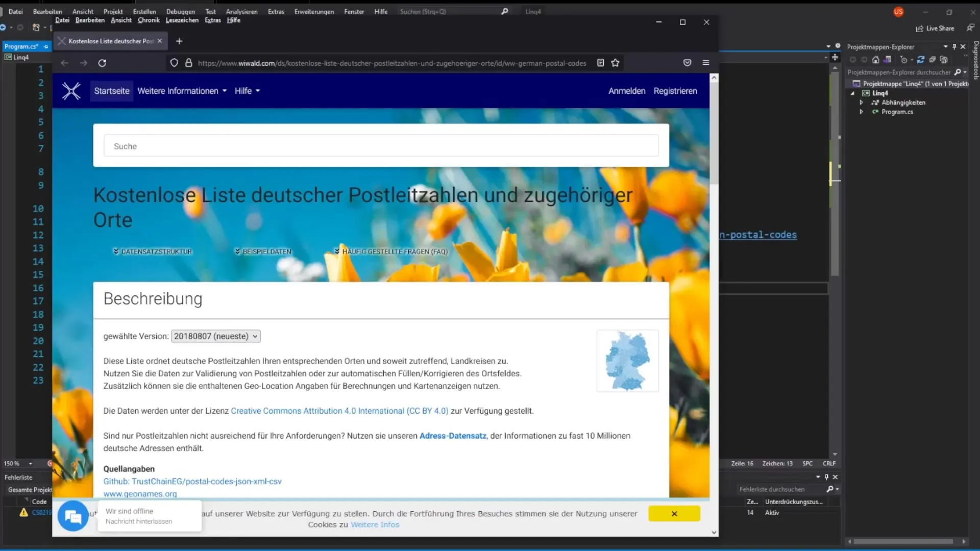This screenshot has height=551, width=980.
Task: Pin the Fehlerliste panel
Action: [826, 477]
